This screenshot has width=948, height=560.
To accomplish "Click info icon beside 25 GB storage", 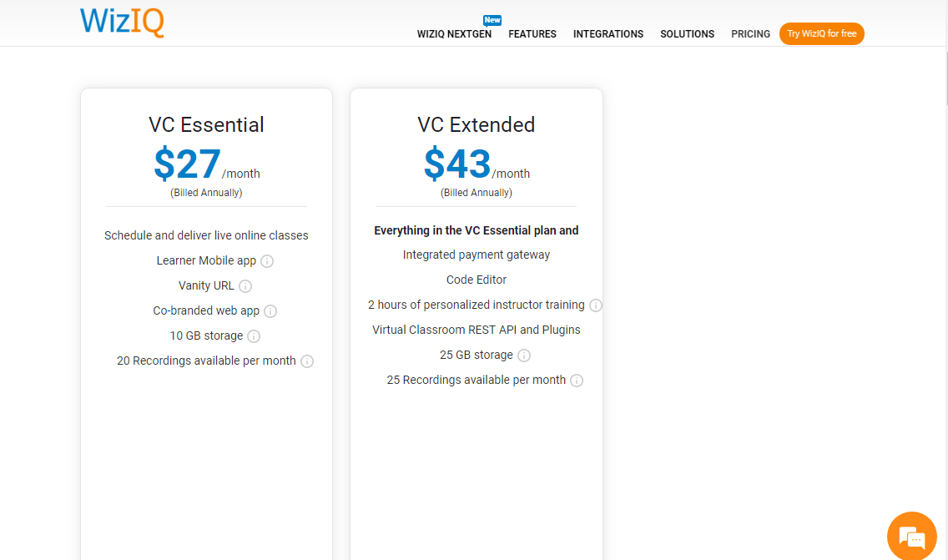I will (524, 356).
